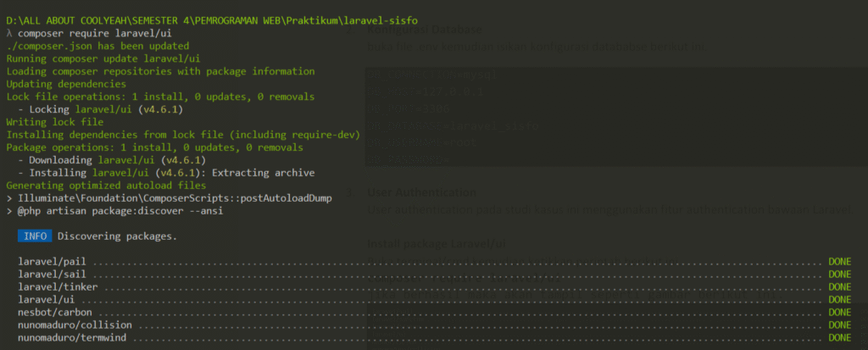Select the laravel/sail package line
Image resolution: width=868 pixels, height=350 pixels.
pos(52,275)
